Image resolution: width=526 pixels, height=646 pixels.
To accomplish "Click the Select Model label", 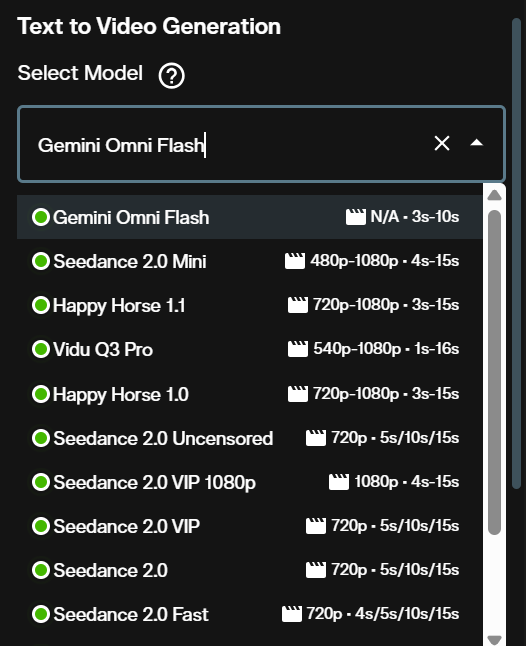I will click(x=80, y=73).
